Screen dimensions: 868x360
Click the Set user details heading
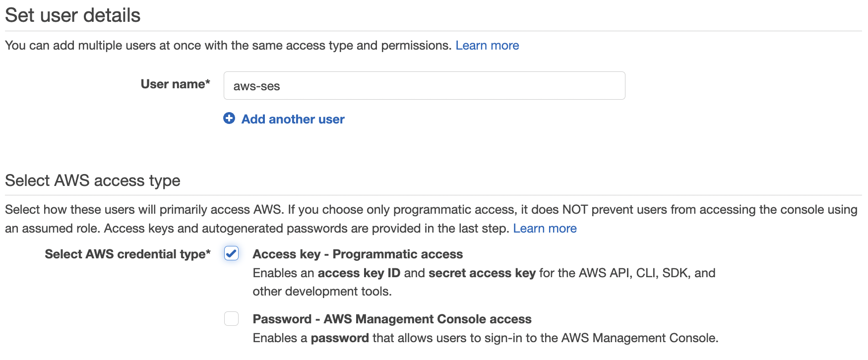73,15
